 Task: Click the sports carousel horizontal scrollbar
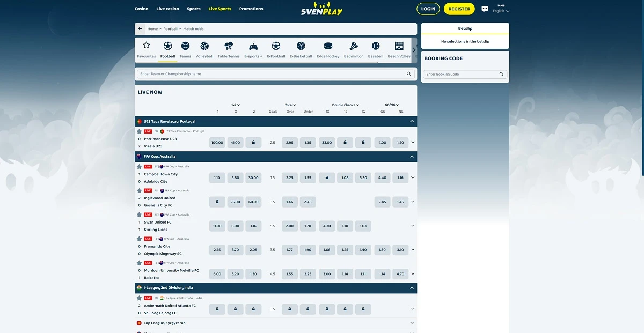(257, 63)
